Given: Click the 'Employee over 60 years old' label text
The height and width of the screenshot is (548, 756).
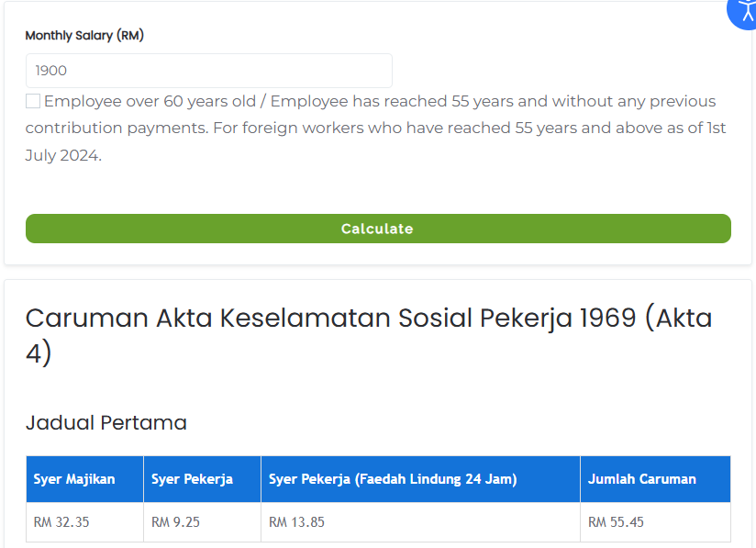Looking at the screenshot, I should coord(150,101).
